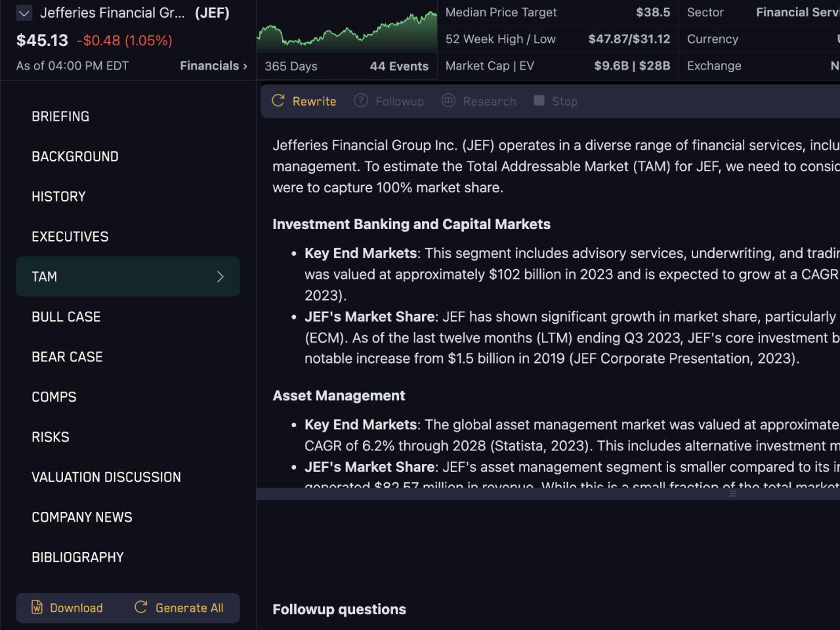The image size is (840, 630).
Task: Open the Financials link
Action: click(x=213, y=66)
